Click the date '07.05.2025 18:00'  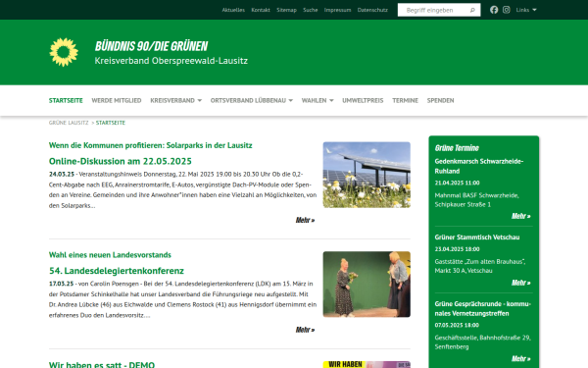457,325
